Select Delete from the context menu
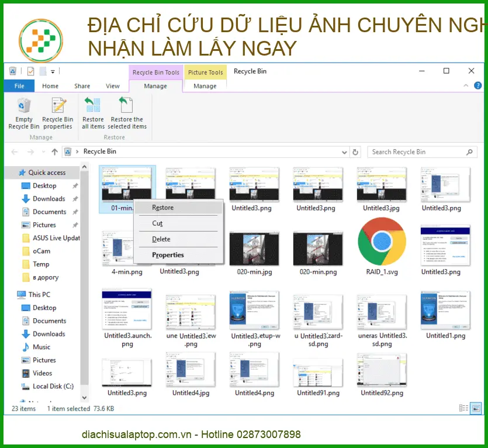488x448 pixels. click(x=161, y=239)
